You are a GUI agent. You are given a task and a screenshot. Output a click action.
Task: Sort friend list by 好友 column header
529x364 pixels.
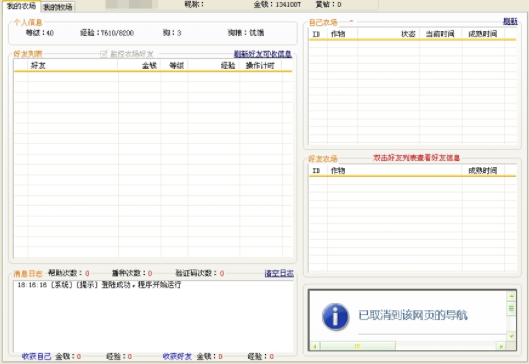point(73,65)
